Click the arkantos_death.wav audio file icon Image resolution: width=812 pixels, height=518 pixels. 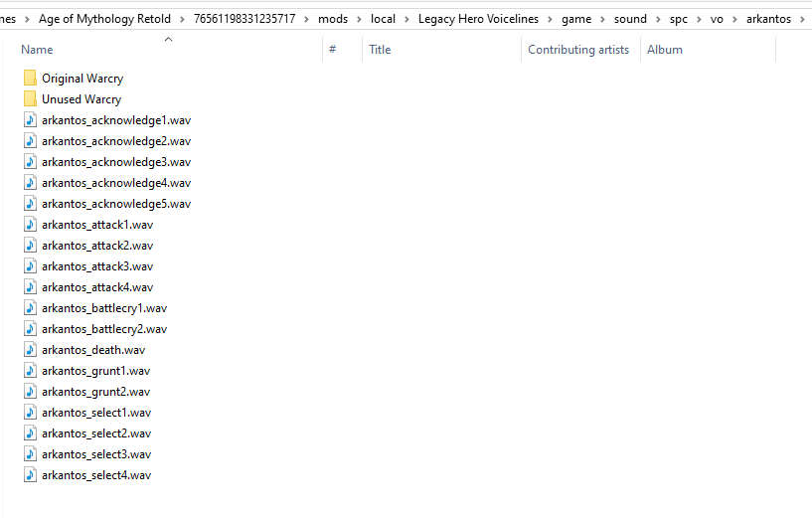point(30,350)
